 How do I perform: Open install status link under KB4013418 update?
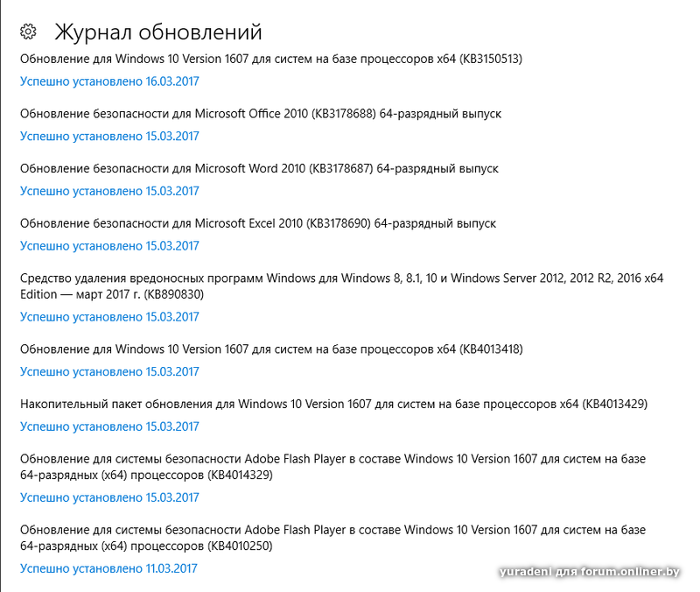(109, 371)
